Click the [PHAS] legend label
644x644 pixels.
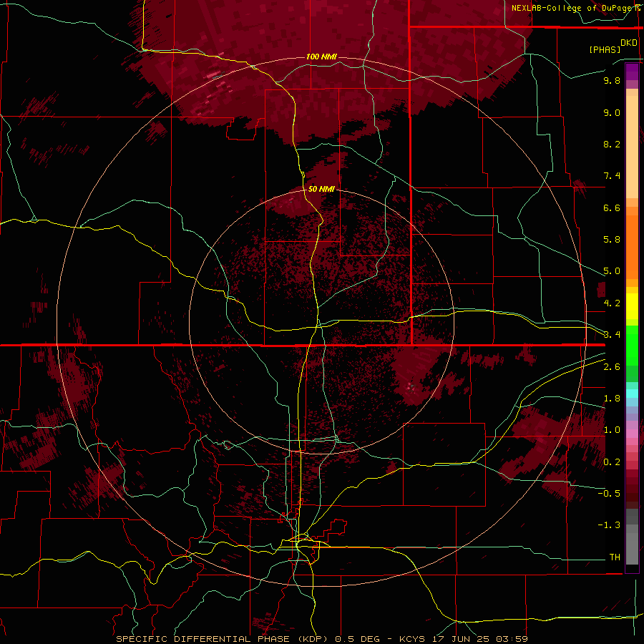click(x=605, y=50)
